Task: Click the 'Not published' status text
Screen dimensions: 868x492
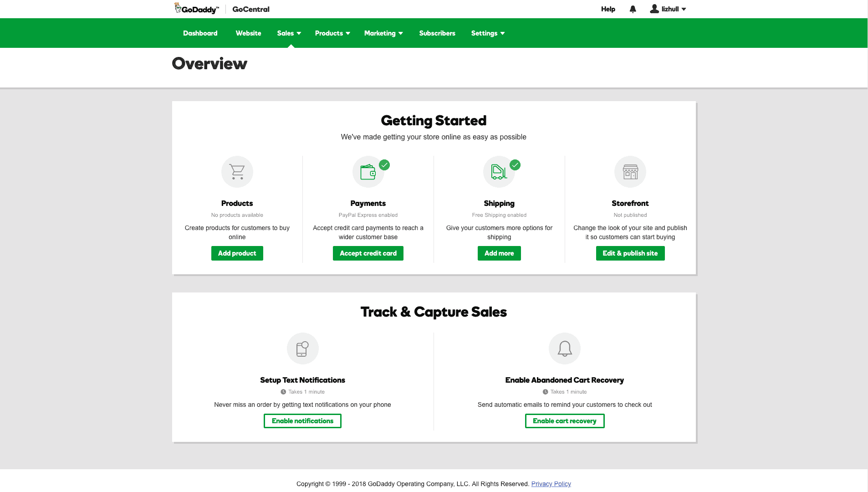Action: point(630,215)
